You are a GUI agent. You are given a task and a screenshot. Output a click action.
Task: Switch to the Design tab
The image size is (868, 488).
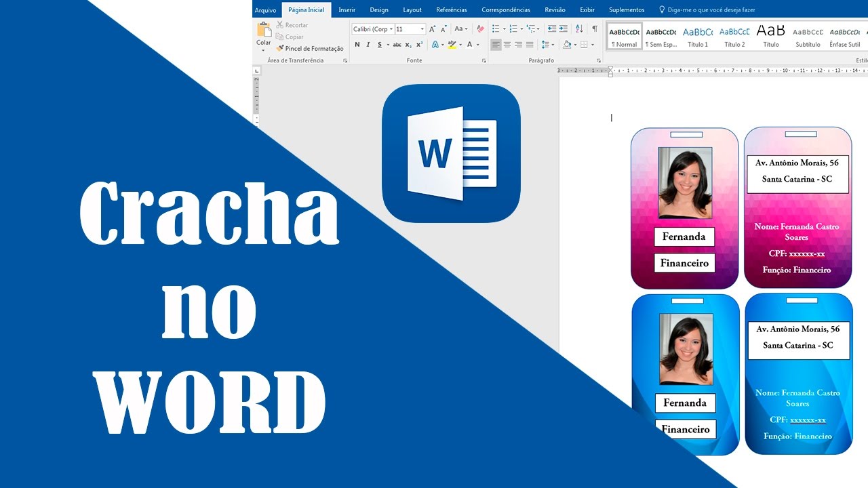379,10
